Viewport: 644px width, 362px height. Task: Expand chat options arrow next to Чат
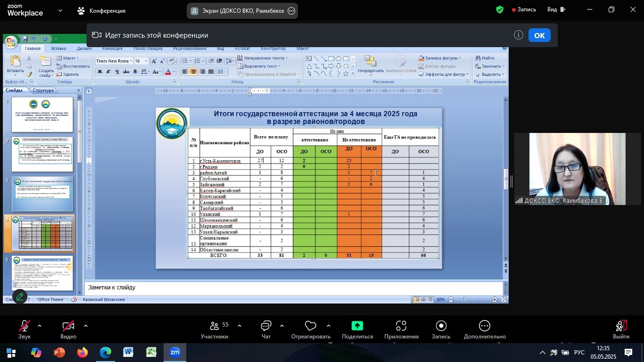click(x=281, y=326)
